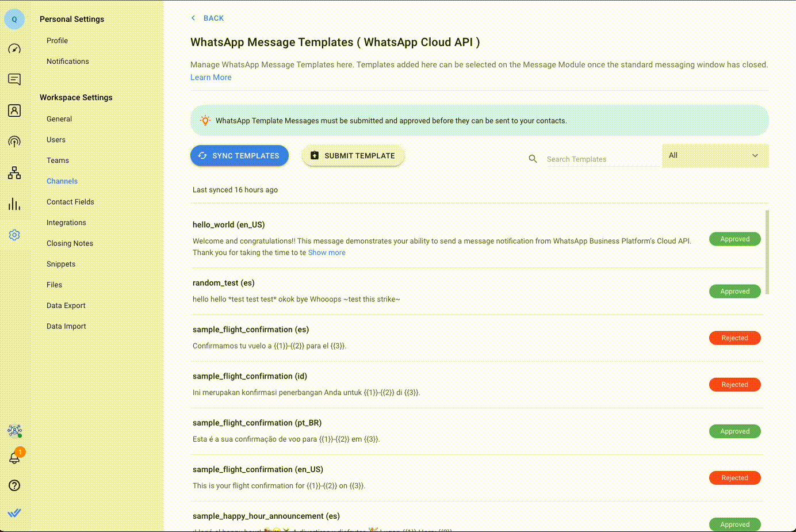
Task: Open the Help question mark icon
Action: (x=14, y=485)
